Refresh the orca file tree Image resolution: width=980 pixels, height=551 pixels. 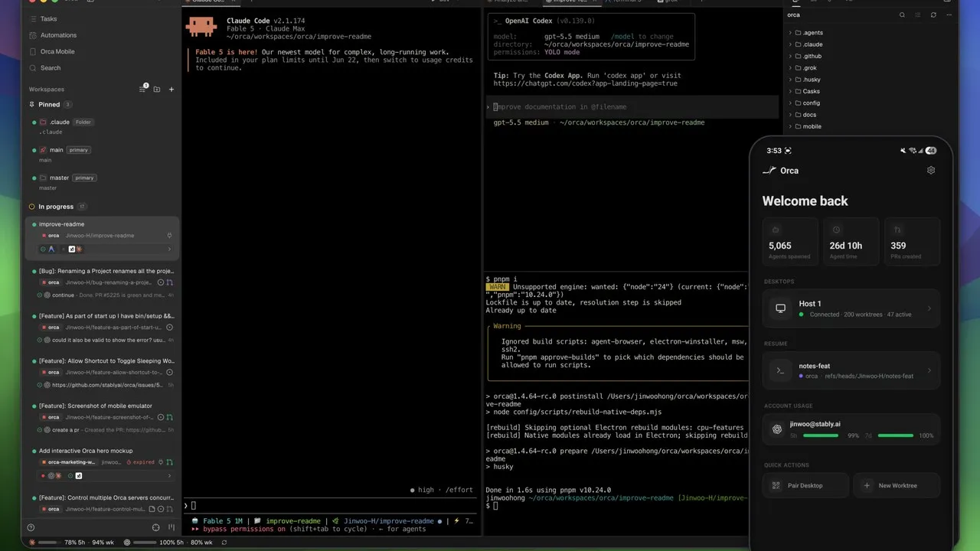(933, 15)
